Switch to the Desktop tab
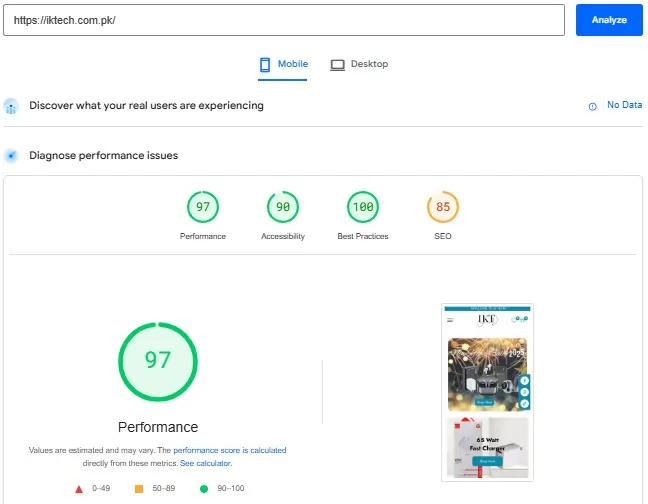The width and height of the screenshot is (648, 504). 359,64
